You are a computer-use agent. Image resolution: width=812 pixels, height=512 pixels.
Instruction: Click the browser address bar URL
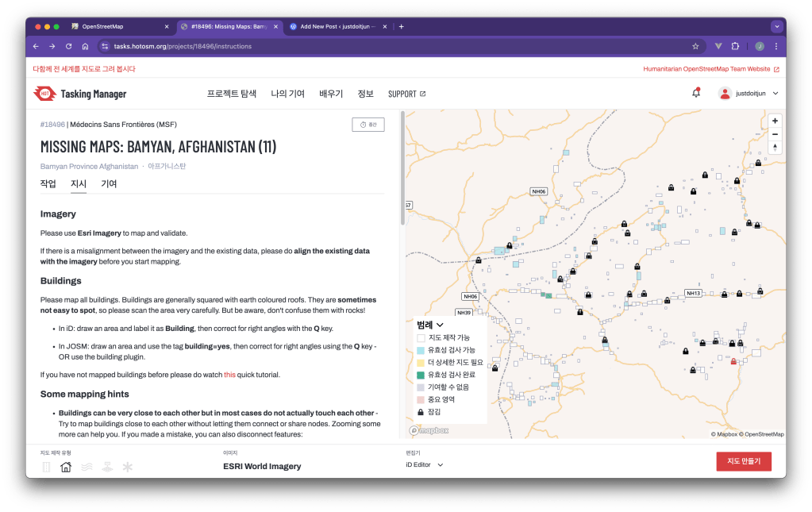(183, 46)
